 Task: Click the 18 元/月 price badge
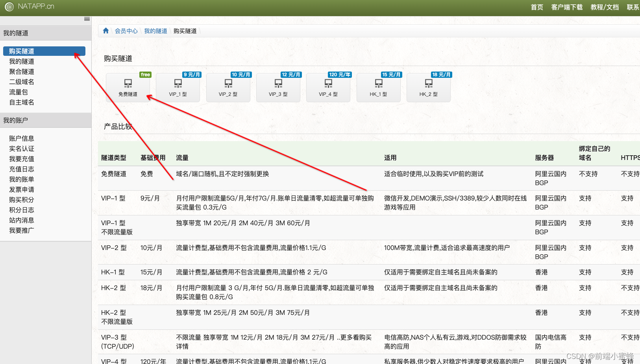pos(441,75)
